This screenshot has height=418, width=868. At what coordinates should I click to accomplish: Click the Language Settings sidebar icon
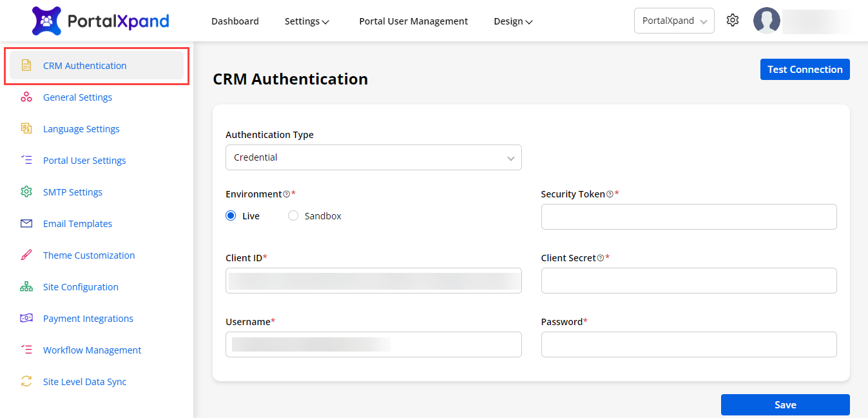[x=26, y=129]
